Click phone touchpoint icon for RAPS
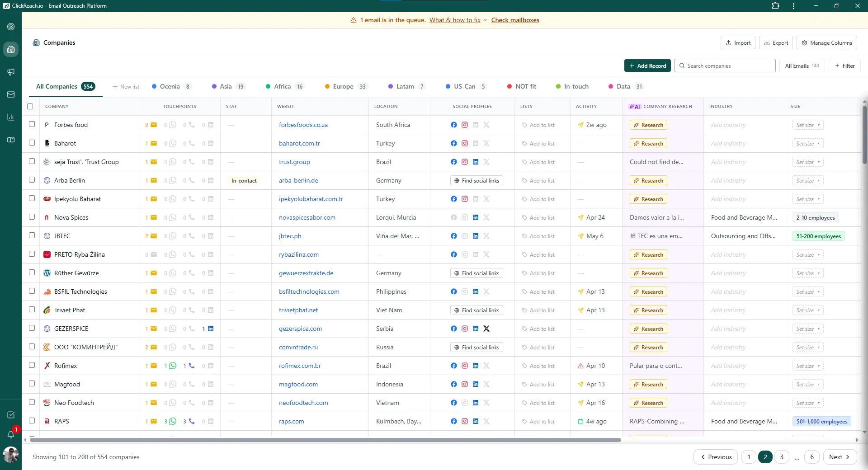868x470 pixels. pyautogui.click(x=192, y=421)
